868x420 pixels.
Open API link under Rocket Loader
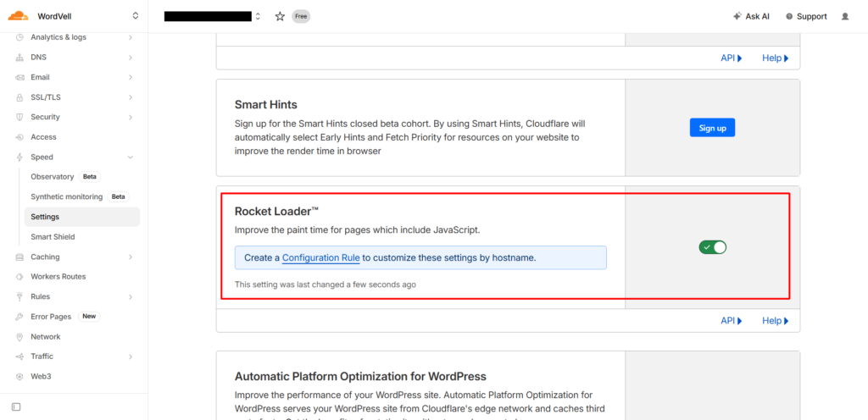732,321
